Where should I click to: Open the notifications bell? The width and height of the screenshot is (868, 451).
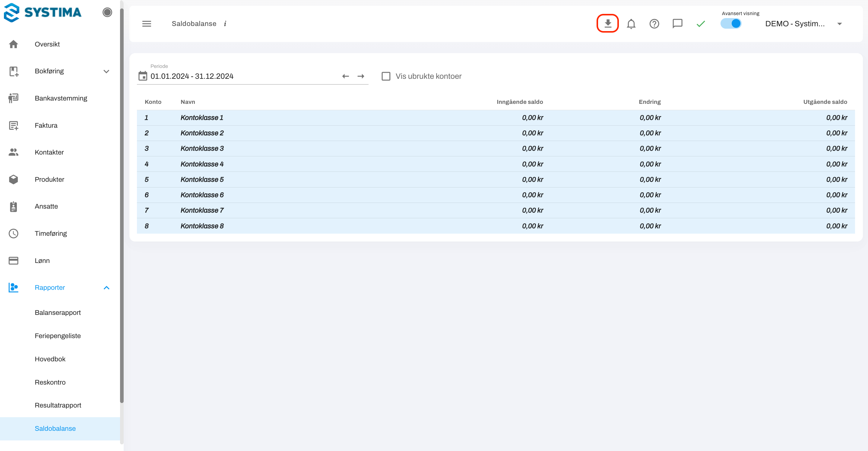[631, 24]
